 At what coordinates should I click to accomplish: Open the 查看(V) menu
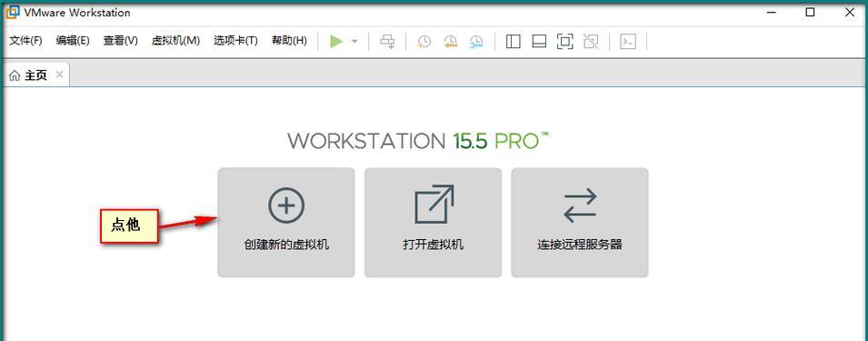point(121,41)
